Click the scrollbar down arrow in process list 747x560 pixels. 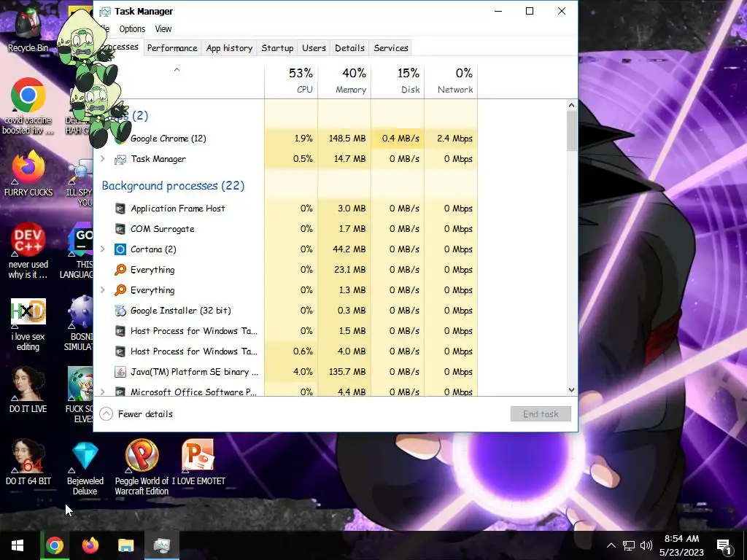pos(572,390)
